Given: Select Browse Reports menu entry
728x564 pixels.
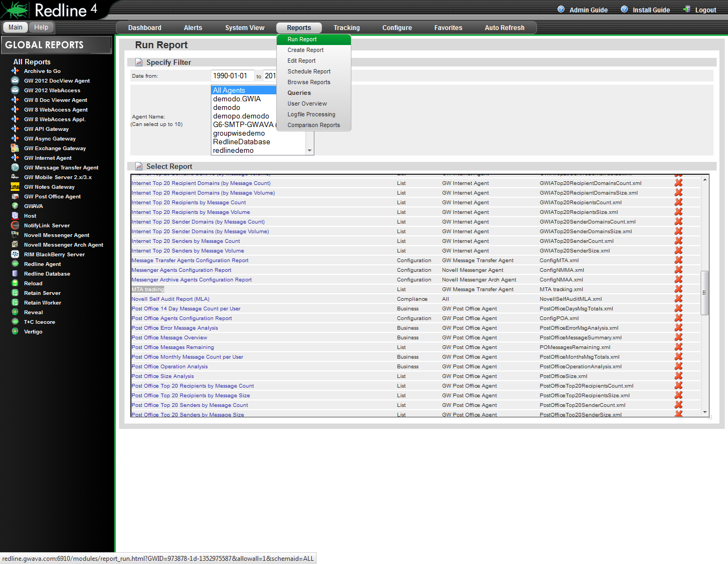Looking at the screenshot, I should click(x=309, y=82).
